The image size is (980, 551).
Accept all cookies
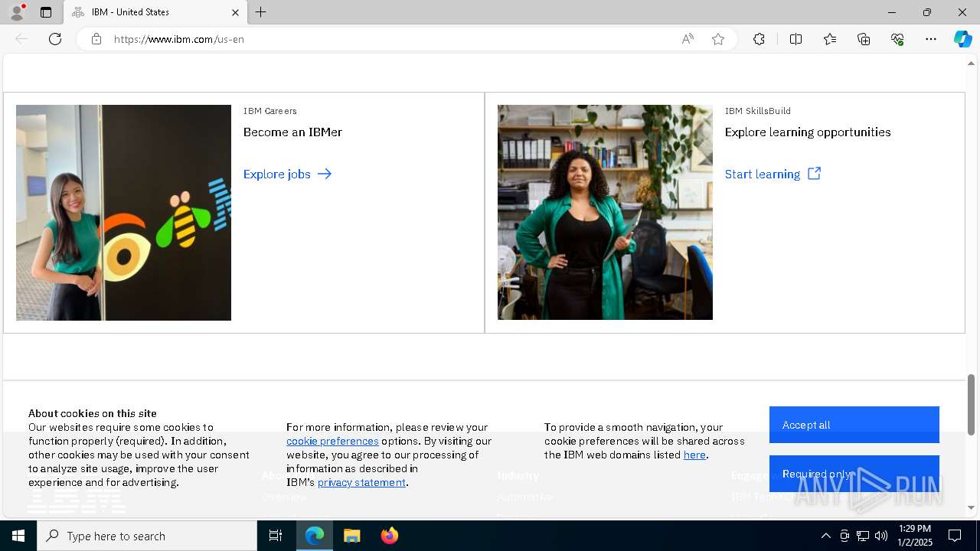(854, 425)
